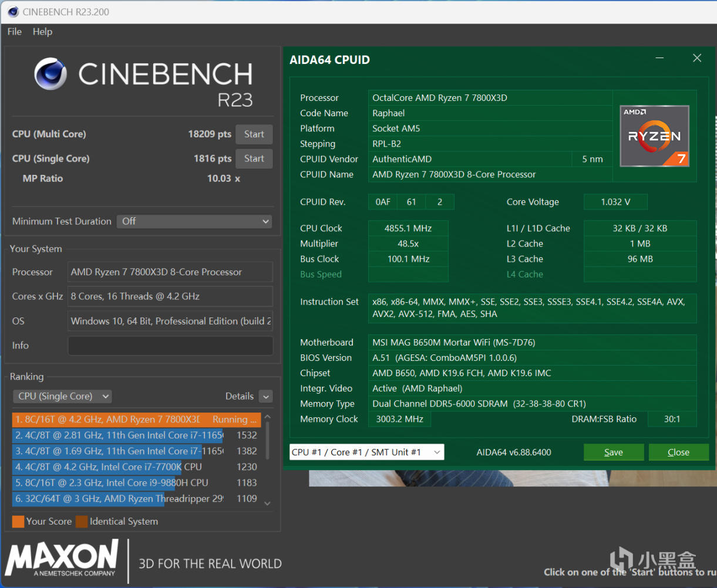Screen dimensions: 717x588
Task: Click the orange Your Score legend swatch
Action: pyautogui.click(x=18, y=522)
